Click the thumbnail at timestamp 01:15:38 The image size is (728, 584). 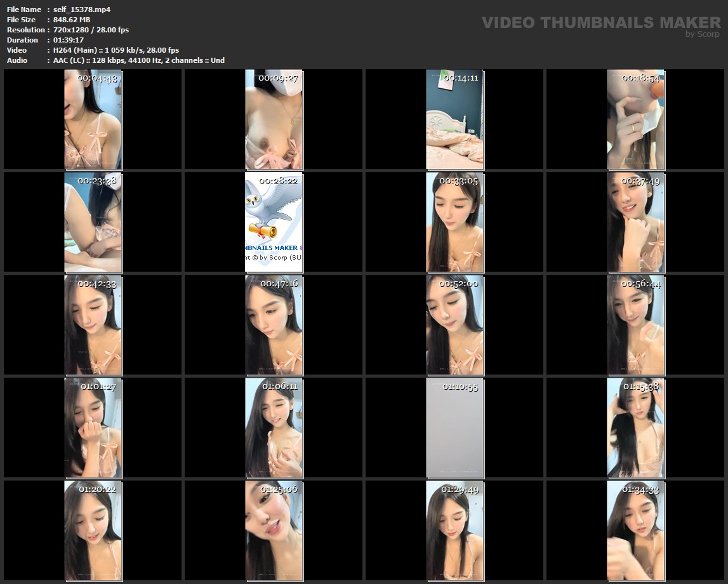[x=635, y=428]
